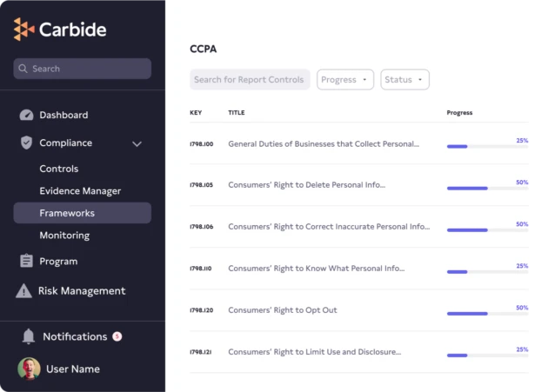Click the progress bar for 1798.120
The height and width of the screenshot is (392, 548).
pyautogui.click(x=487, y=314)
